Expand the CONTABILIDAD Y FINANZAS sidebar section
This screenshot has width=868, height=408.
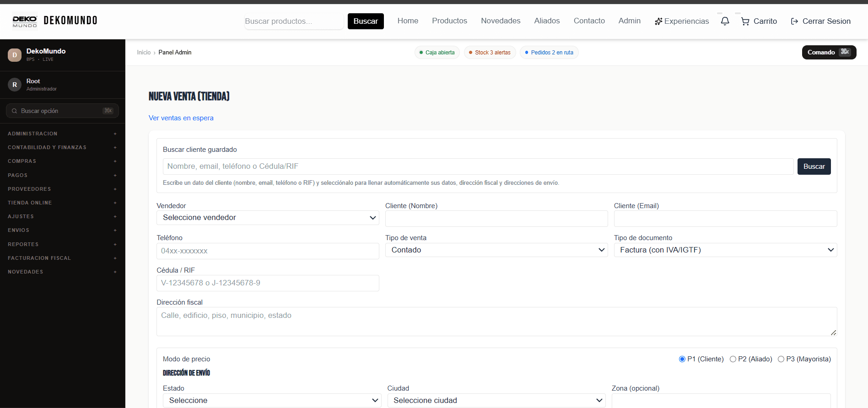coord(62,147)
